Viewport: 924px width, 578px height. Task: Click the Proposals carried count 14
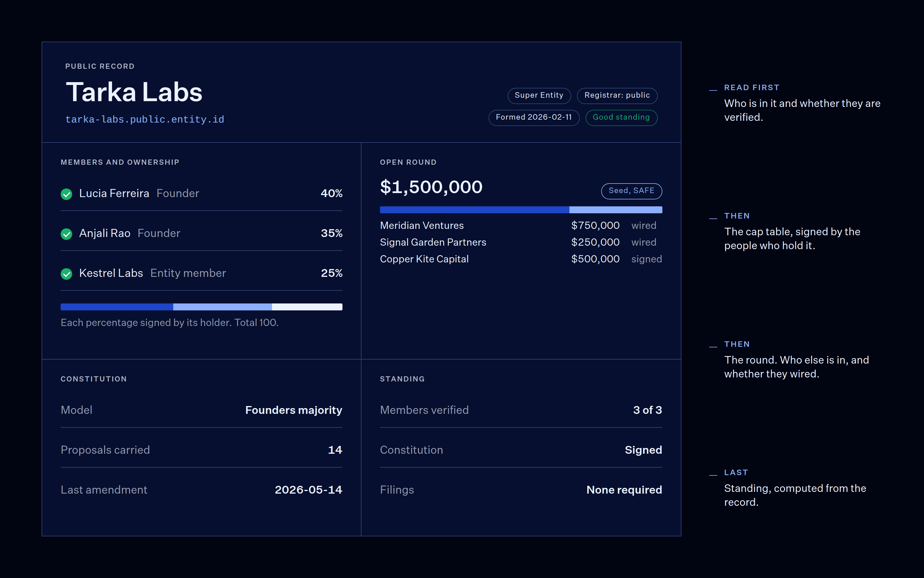point(335,450)
